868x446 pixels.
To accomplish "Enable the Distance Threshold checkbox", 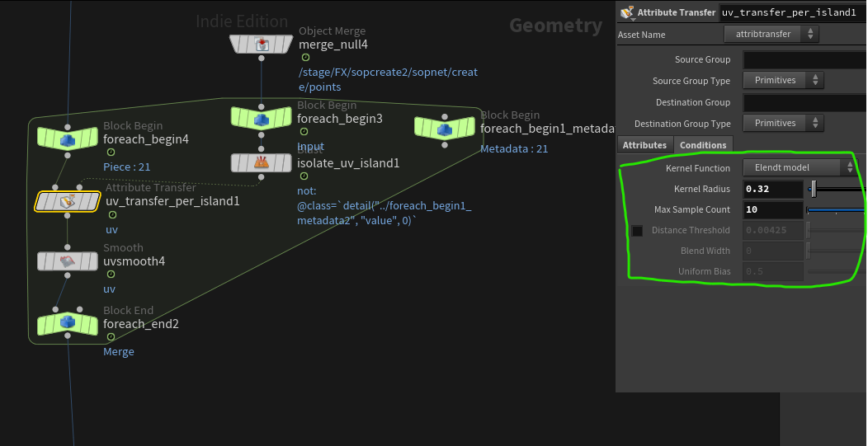I will click(637, 231).
